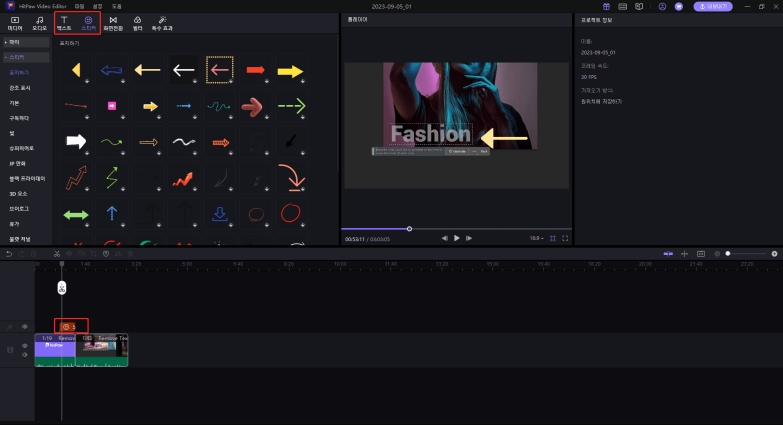Select 강조 표시 sticker category
The height and width of the screenshot is (425, 783).
click(20, 88)
